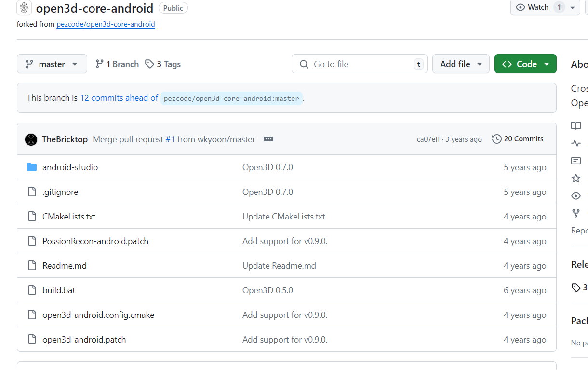
Task: Click the star icon in sidebar
Action: 576,178
